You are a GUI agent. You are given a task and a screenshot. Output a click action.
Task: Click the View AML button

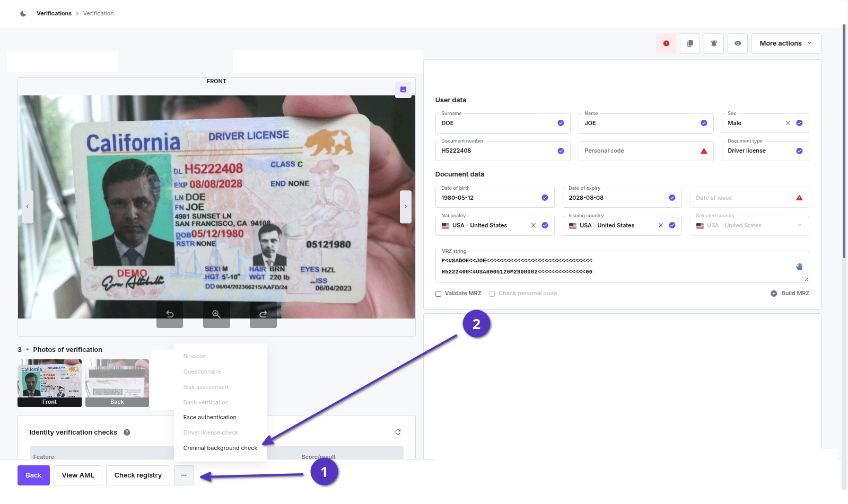[78, 475]
